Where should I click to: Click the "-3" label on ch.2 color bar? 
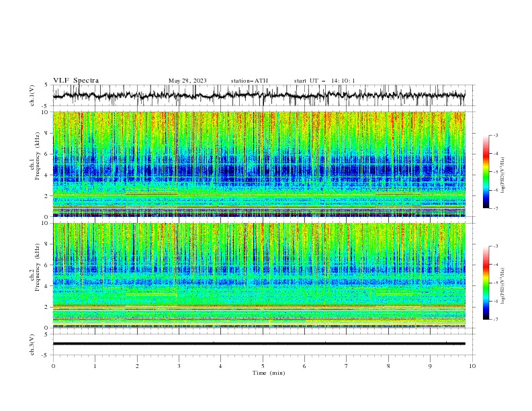pyautogui.click(x=496, y=246)
